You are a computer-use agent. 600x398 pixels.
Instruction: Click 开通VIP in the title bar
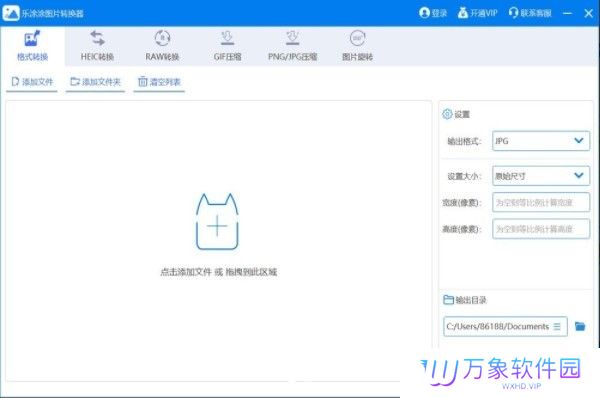coord(478,13)
